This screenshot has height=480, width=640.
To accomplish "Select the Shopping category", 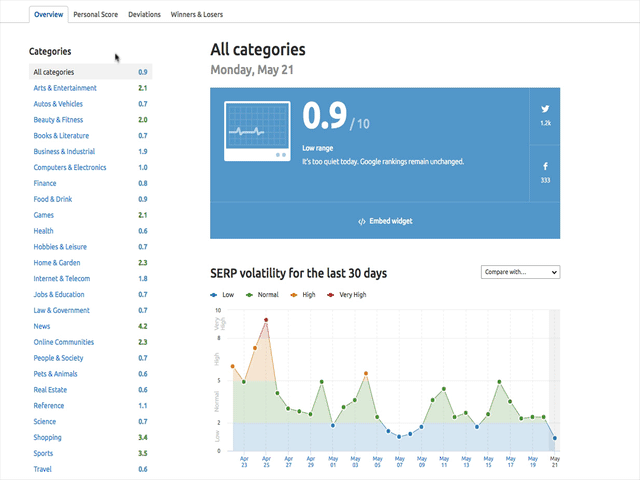I will [x=47, y=437].
